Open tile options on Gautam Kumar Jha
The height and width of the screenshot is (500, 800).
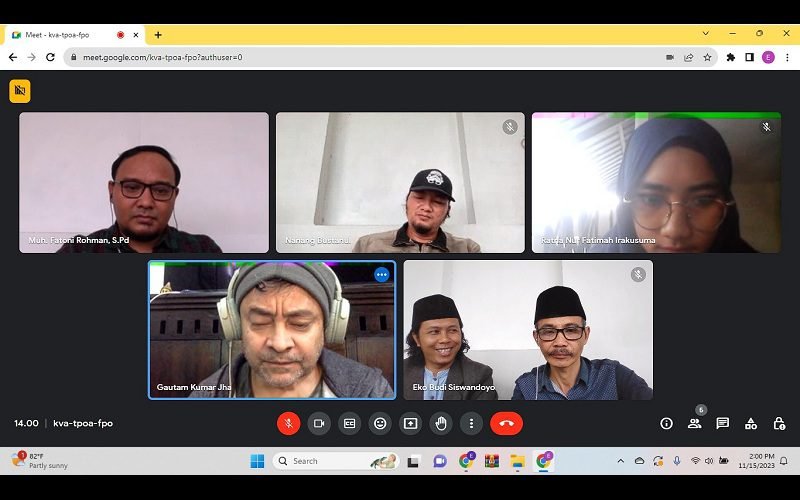(x=382, y=274)
